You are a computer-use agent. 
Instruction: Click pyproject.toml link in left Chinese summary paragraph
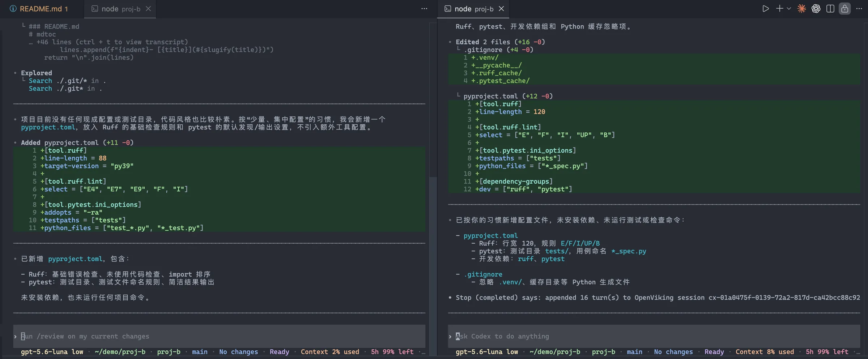click(48, 127)
